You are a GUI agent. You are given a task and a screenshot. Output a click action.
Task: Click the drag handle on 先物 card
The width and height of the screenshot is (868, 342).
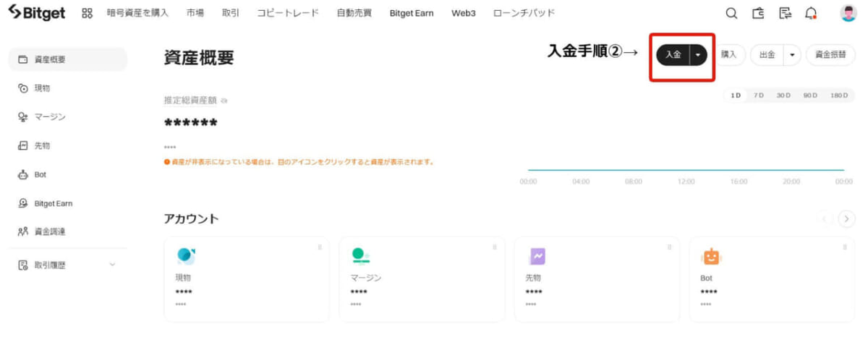[x=670, y=247]
